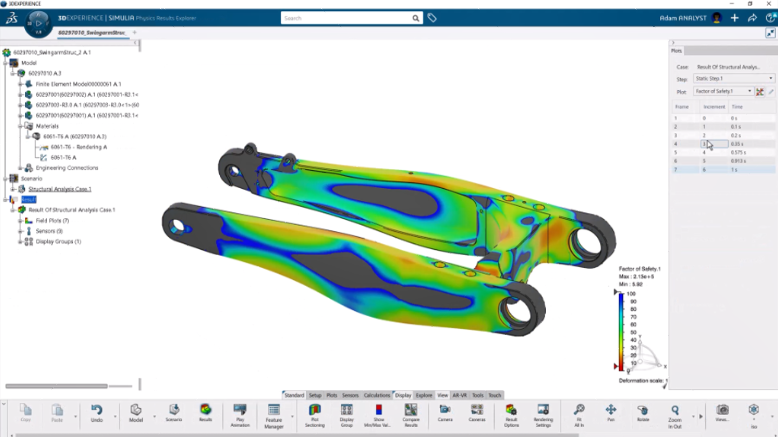This screenshot has width=778, height=437.
Task: Expand the Undo dropdown arrow
Action: point(115,416)
